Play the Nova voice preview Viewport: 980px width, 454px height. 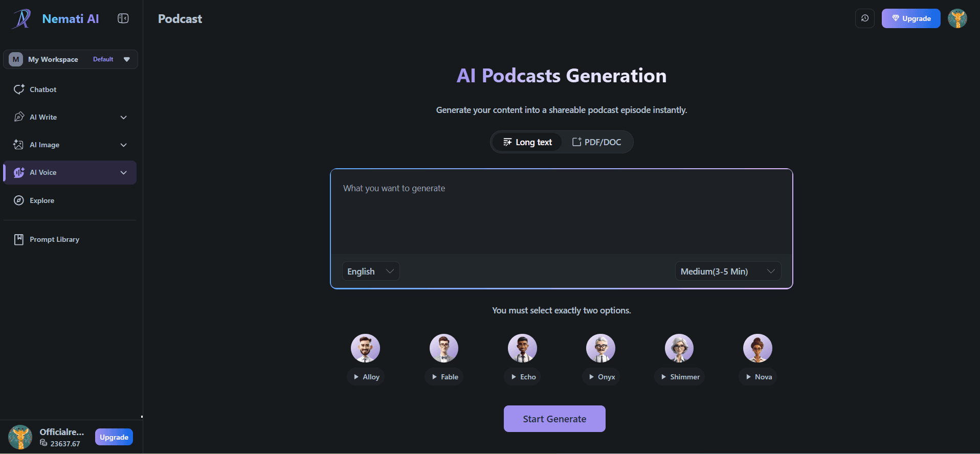(x=758, y=377)
